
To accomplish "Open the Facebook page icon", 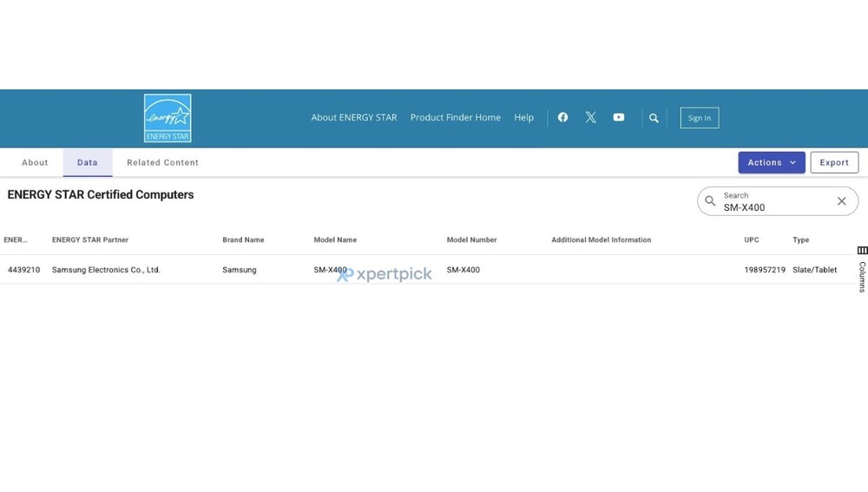I will point(562,117).
